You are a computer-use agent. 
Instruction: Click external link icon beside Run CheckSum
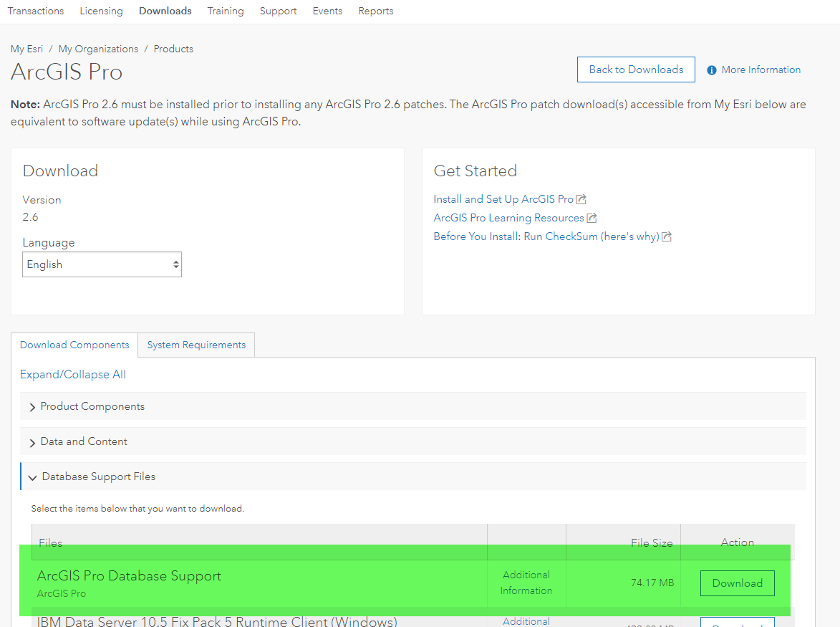pyautogui.click(x=667, y=237)
